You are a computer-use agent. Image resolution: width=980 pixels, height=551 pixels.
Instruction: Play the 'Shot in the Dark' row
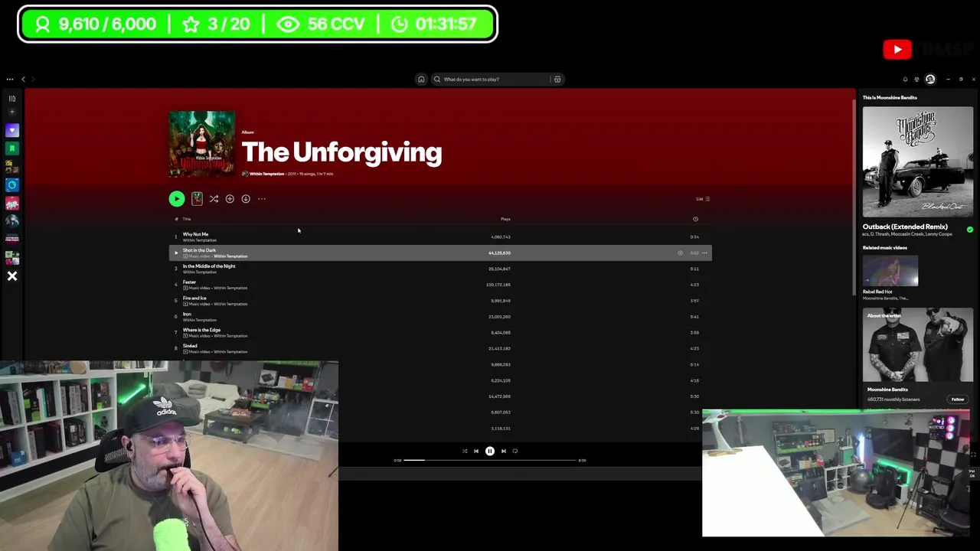coord(176,253)
